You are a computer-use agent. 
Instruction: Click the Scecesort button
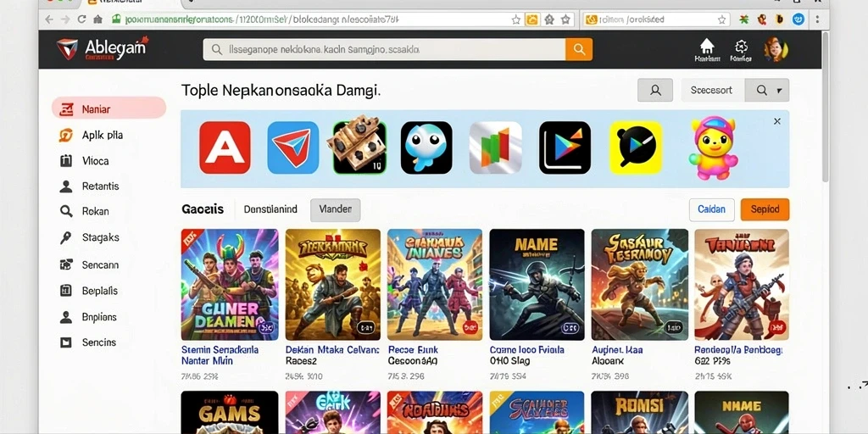click(x=712, y=90)
